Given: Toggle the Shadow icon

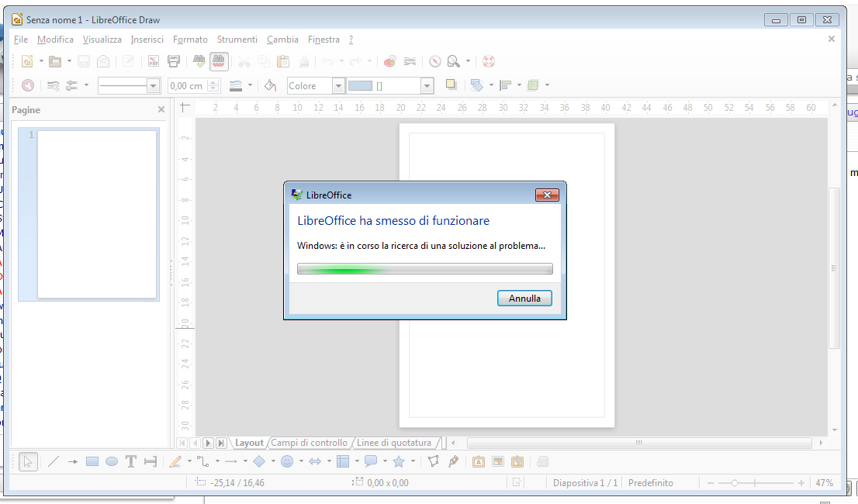Looking at the screenshot, I should click(451, 85).
